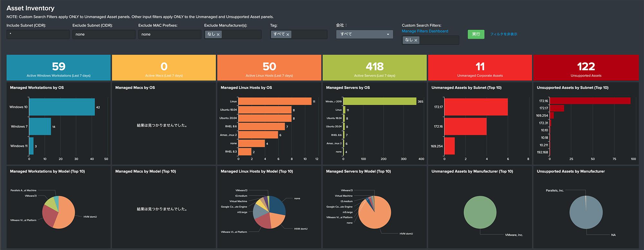Click the Windo...r 2019 bar in Managed Servers
The width and height of the screenshot is (644, 250).
click(x=380, y=101)
